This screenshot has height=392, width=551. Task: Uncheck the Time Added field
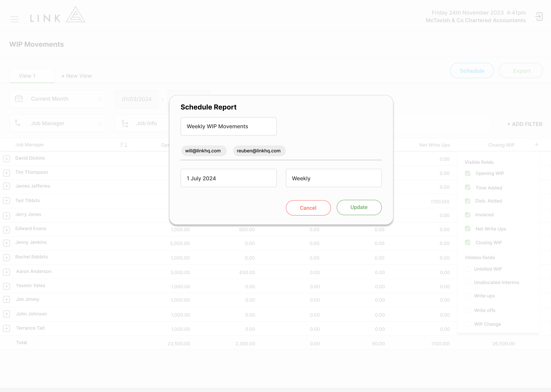coord(468,187)
